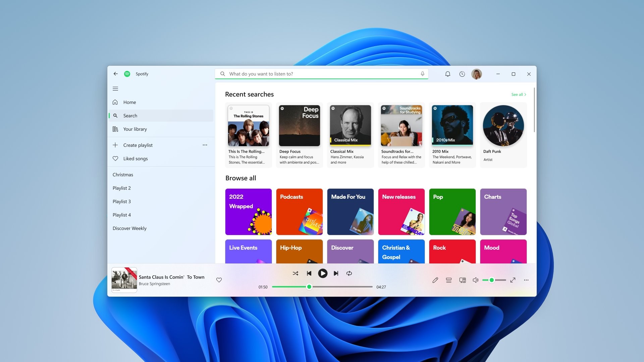Like the current song with heart icon
644x362 pixels.
[219, 280]
